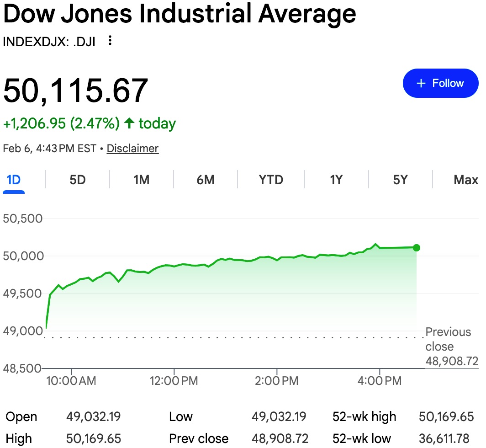This screenshot has height=448, width=486.
Task: View the 1Y chart range
Action: pos(336,180)
